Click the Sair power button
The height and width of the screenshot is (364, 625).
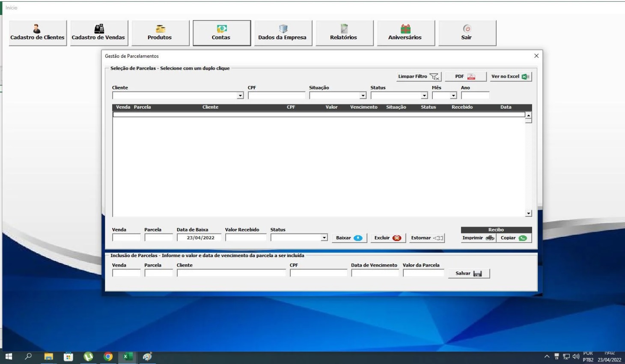tap(467, 33)
